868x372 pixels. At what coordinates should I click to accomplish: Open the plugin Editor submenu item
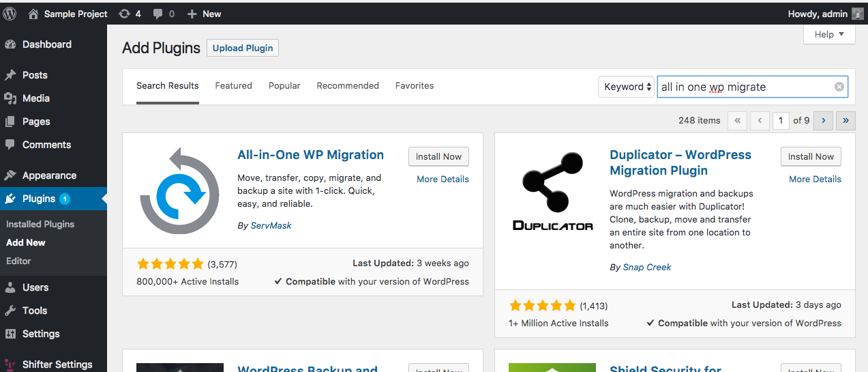pos(18,261)
